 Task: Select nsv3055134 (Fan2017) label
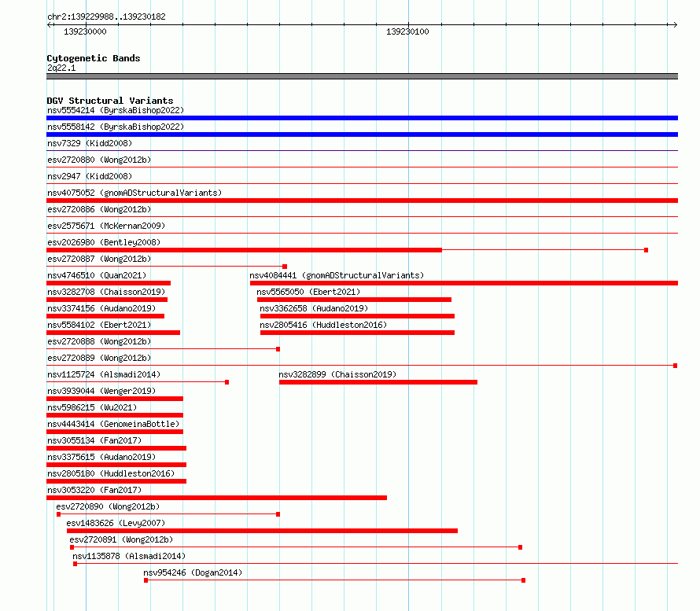click(x=94, y=440)
